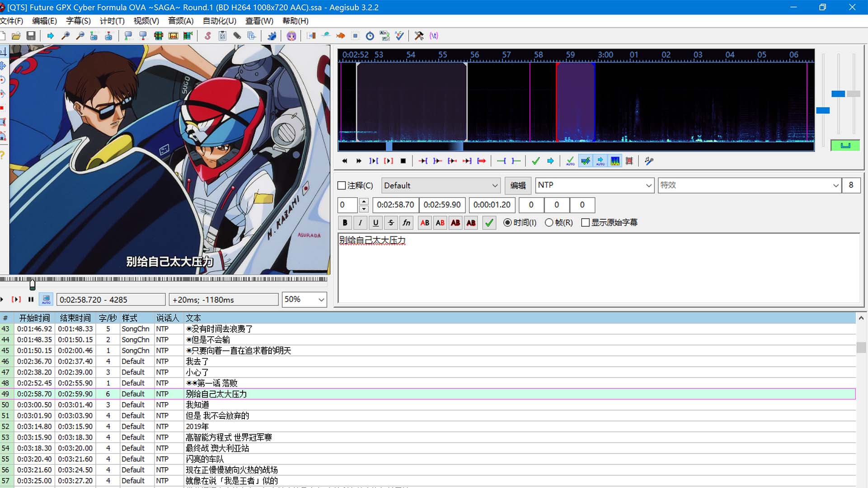Adjust the audio horizontal zoom slider
This screenshot has height=488, width=868.
click(823, 110)
